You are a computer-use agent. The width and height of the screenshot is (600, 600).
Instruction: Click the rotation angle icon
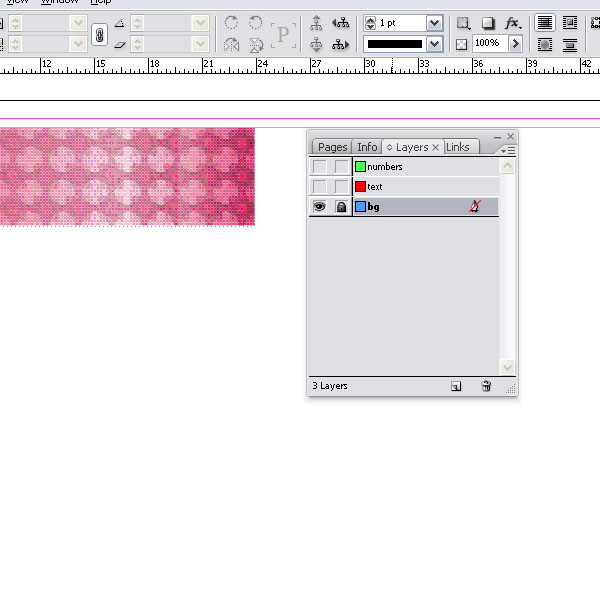point(119,23)
